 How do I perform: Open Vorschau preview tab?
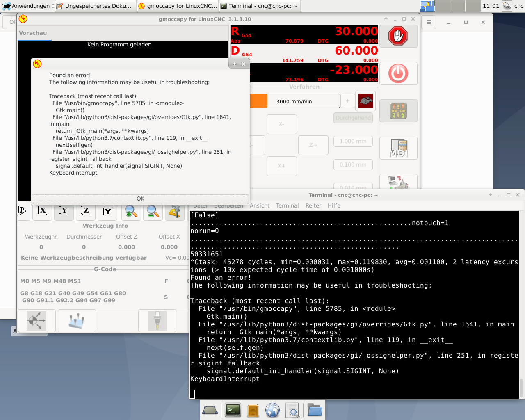click(x=33, y=33)
